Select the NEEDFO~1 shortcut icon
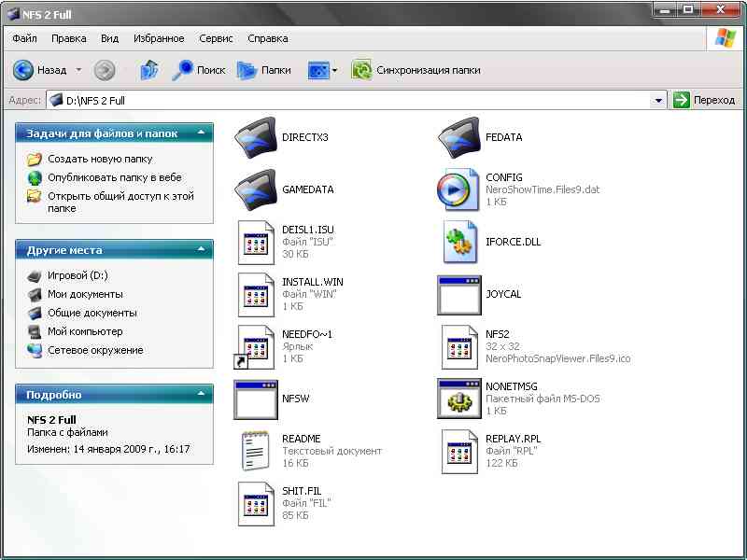 click(x=255, y=347)
